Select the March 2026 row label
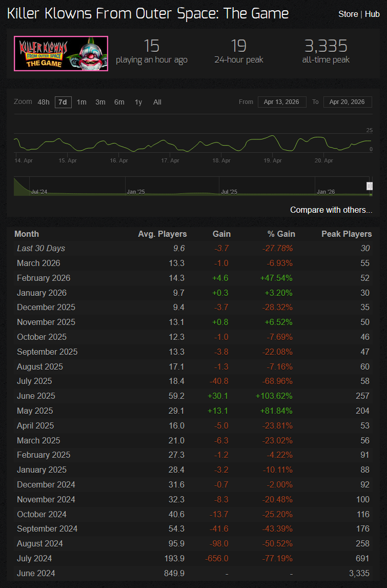The height and width of the screenshot is (588, 387). [x=38, y=263]
